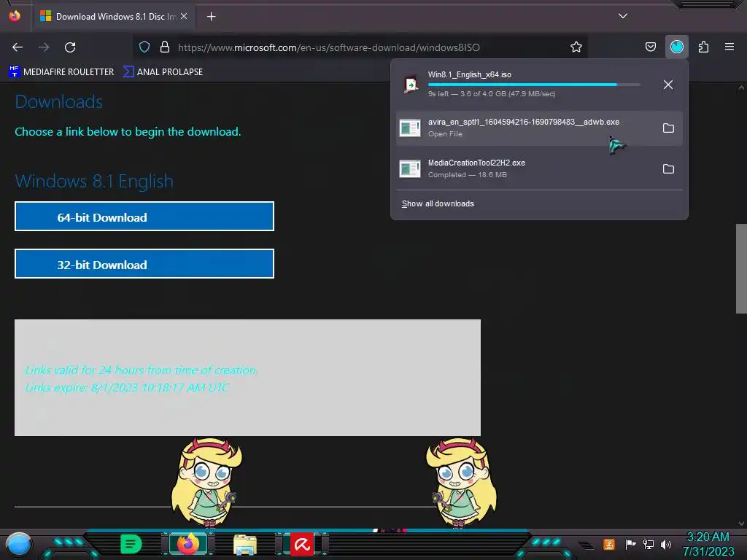Click the 'Choose a link below' instruction text
Viewport: 747px width, 560px height.
[x=128, y=132]
